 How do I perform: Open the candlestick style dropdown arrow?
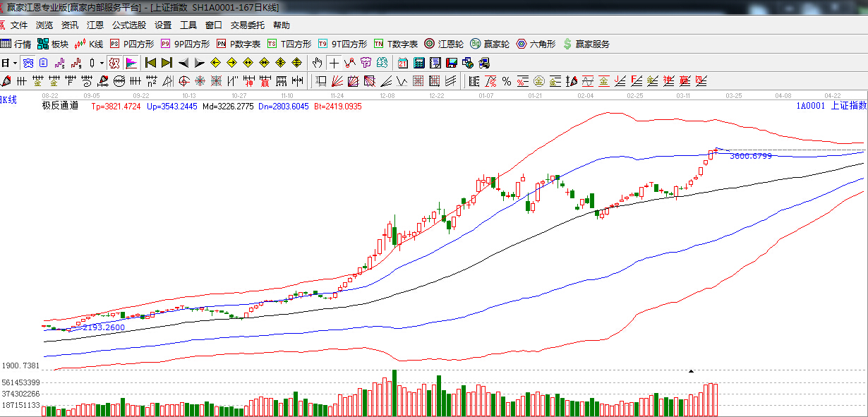tap(102, 63)
